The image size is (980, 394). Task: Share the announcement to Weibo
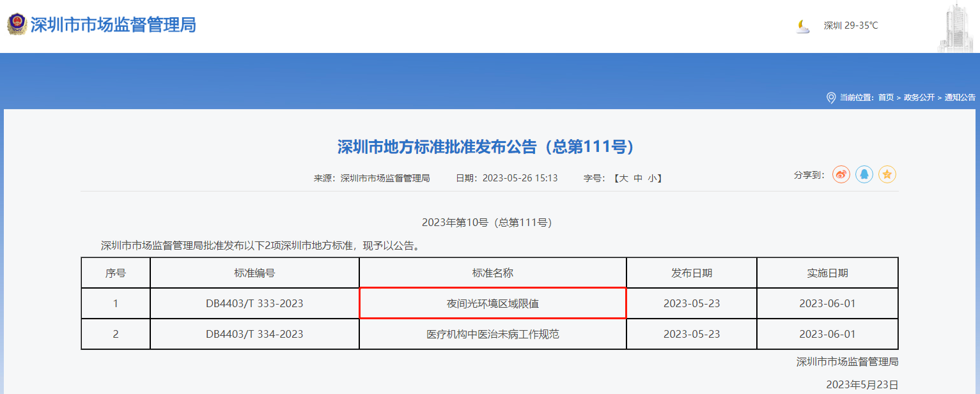tap(841, 174)
